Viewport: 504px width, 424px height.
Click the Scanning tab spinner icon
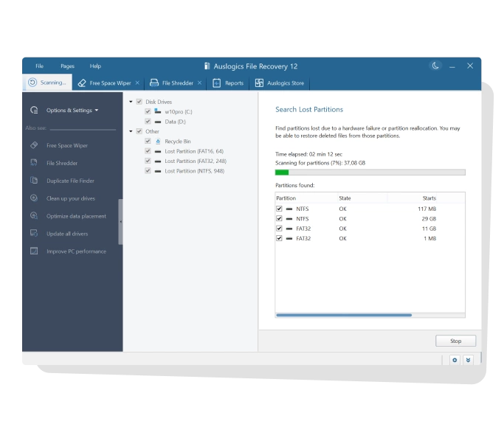pos(32,83)
